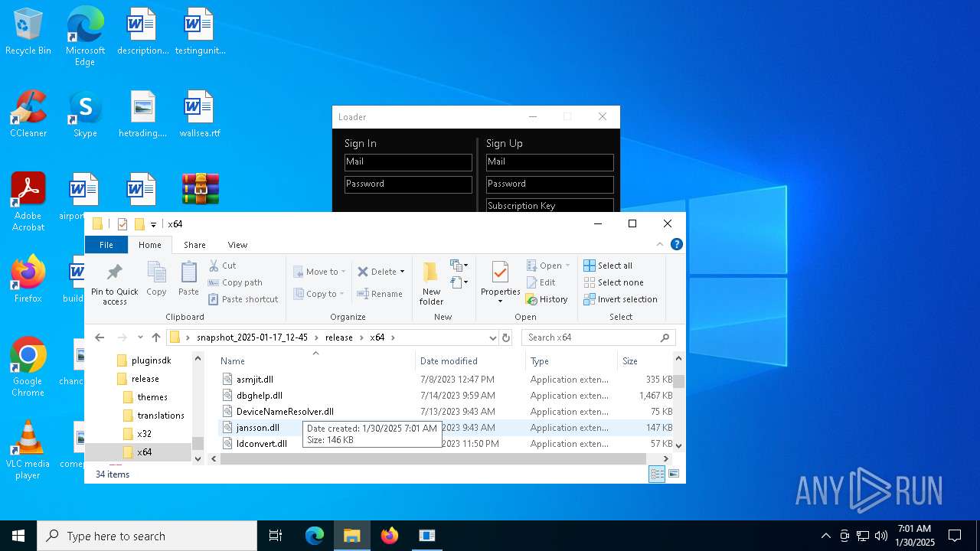Click the Paste icon in ribbon
This screenshot has height=551, width=980.
click(x=188, y=279)
